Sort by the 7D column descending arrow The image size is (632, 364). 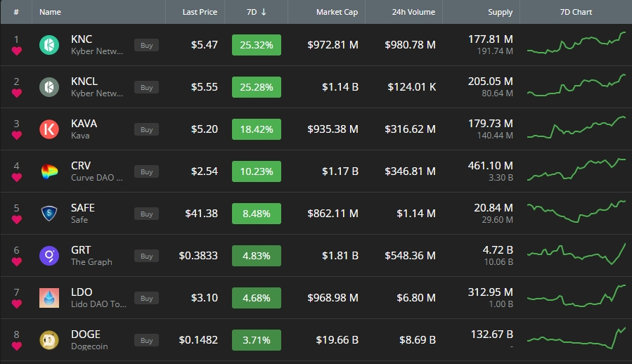click(264, 12)
